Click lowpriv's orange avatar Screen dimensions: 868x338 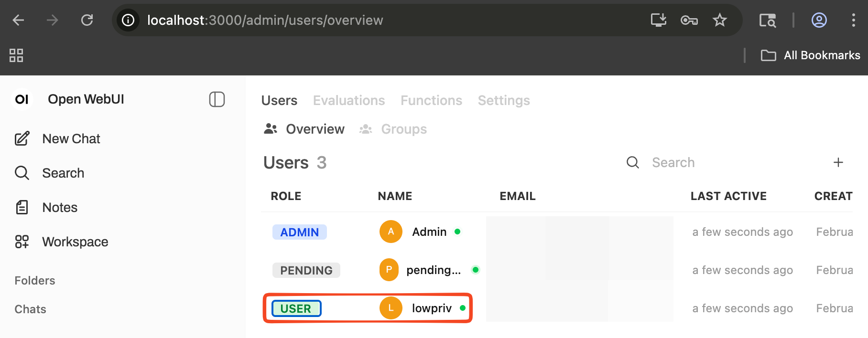point(391,308)
